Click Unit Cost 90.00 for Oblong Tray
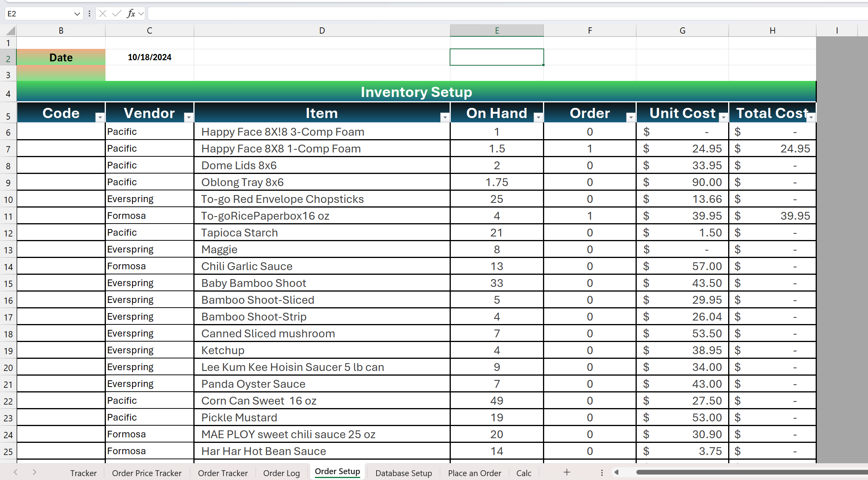The width and height of the screenshot is (868, 480). 682,182
